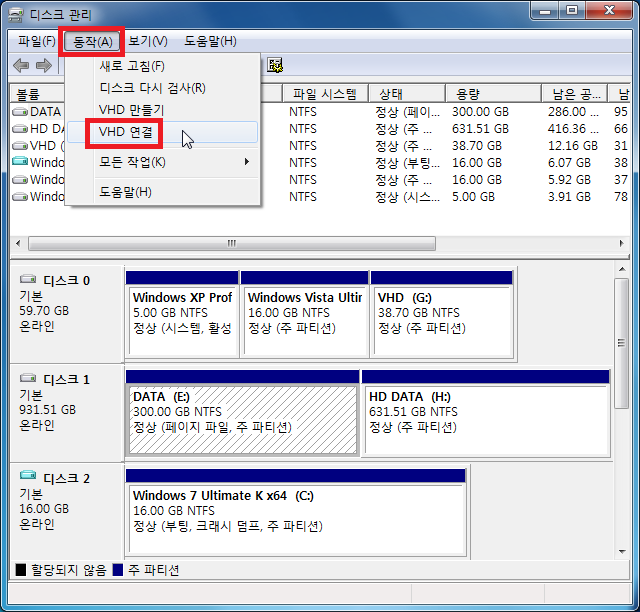The image size is (640, 612).
Task: Maximize the Disk Management window
Action: click(572, 11)
